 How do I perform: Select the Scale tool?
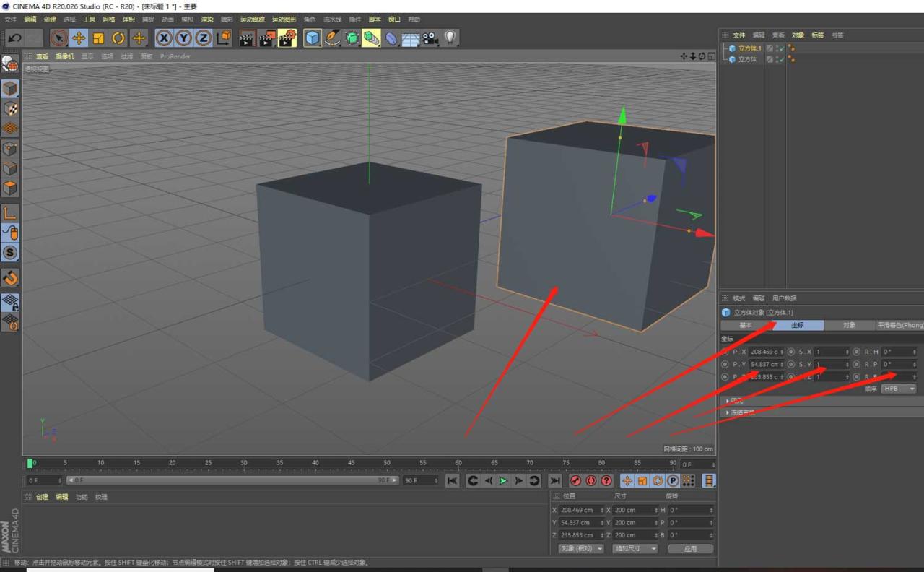point(97,38)
